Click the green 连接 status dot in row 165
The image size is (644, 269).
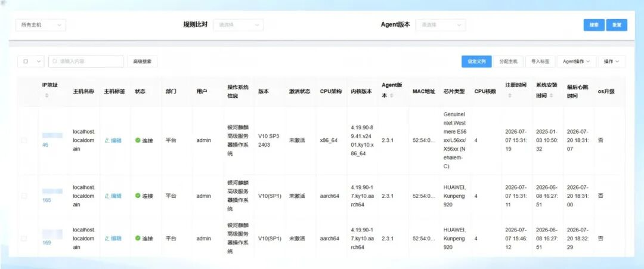point(138,196)
